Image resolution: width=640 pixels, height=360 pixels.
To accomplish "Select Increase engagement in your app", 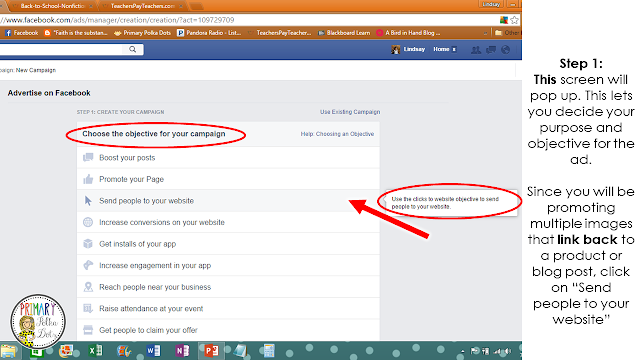I will [x=228, y=266].
